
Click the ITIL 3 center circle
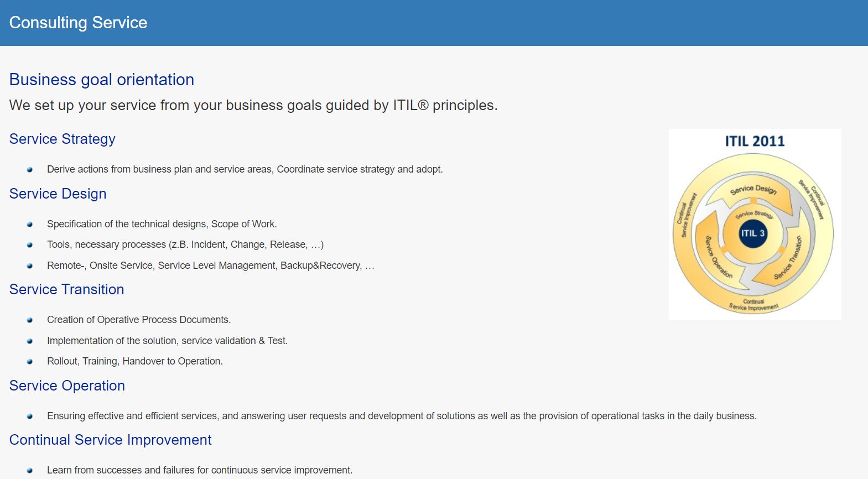(753, 233)
